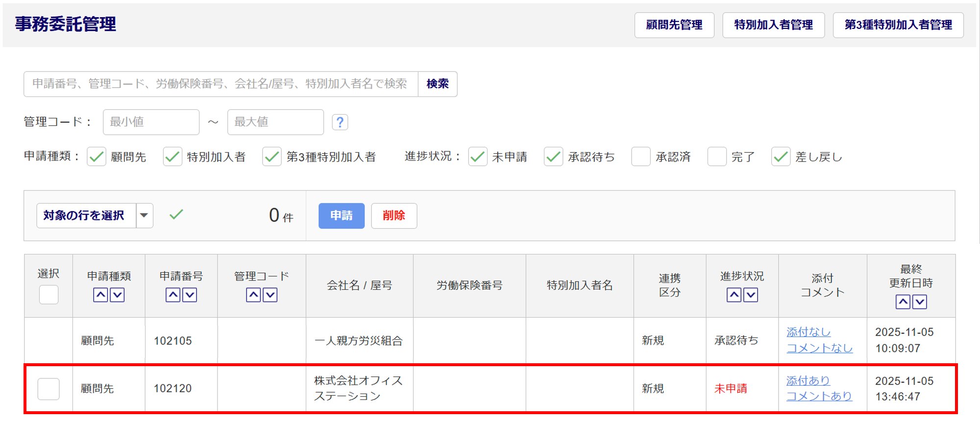Sort 最終更新日時 column ascending
The width and height of the screenshot is (980, 422).
point(903,302)
